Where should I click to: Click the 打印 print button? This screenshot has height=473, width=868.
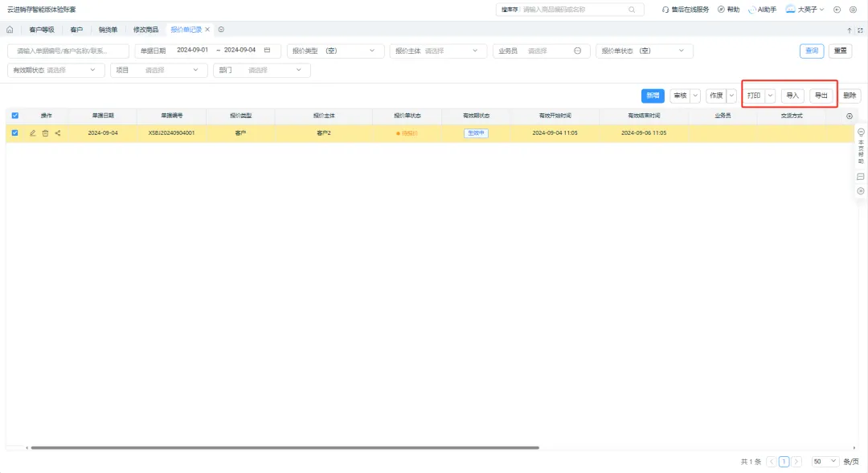point(754,96)
